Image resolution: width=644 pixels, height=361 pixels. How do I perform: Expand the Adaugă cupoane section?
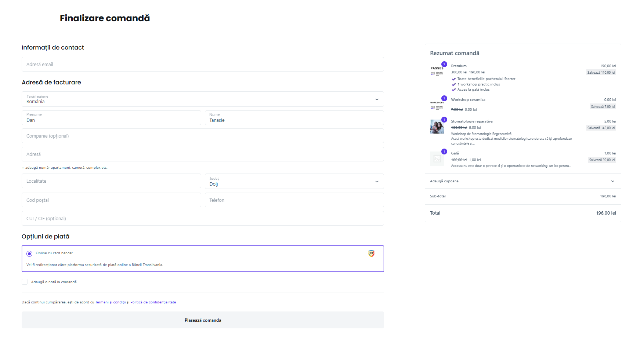(x=523, y=181)
